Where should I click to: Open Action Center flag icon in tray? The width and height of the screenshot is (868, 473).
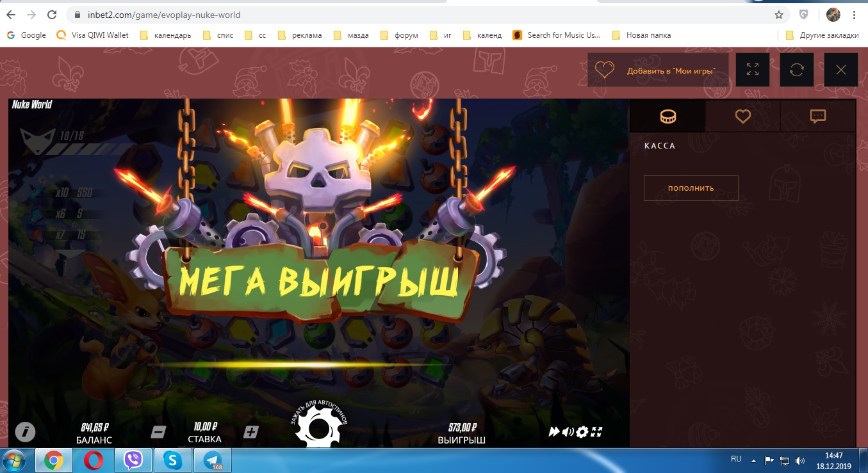(x=769, y=460)
